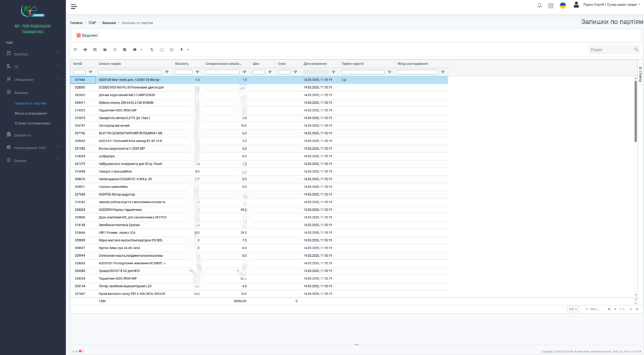Open the page size 100 dropdown
This screenshot has height=355, width=644.
pyautogui.click(x=573, y=309)
